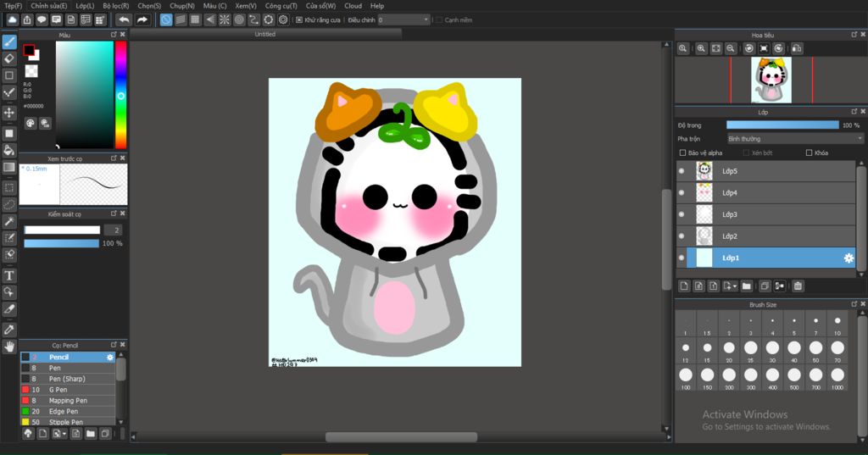Image resolution: width=868 pixels, height=455 pixels.
Task: Open the Cloud menu
Action: [353, 6]
